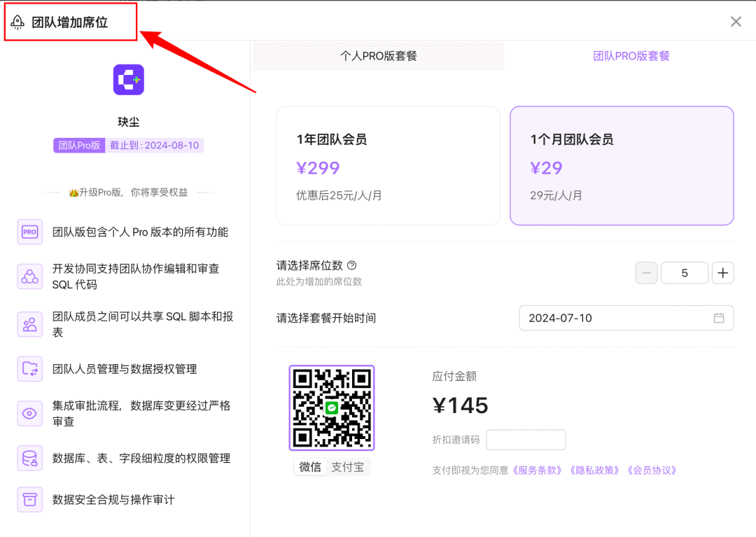Click the 应付金额 label
This screenshot has height=537, width=756.
coord(454,377)
